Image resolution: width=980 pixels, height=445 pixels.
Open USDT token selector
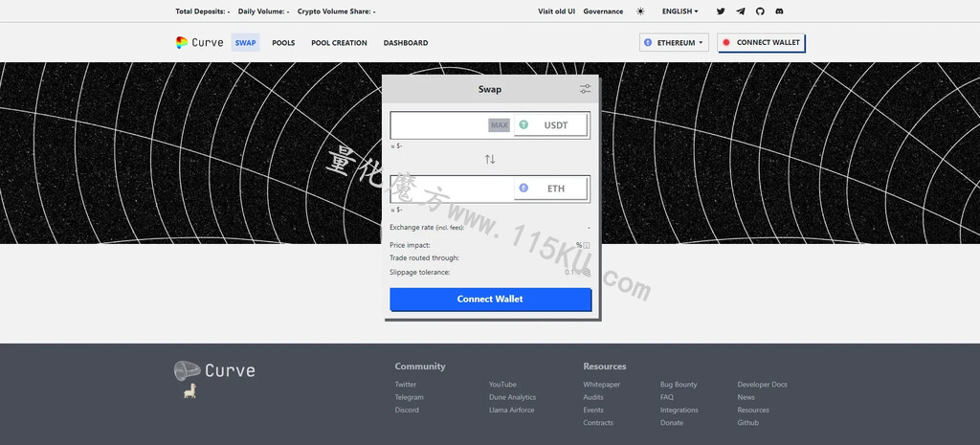(550, 125)
